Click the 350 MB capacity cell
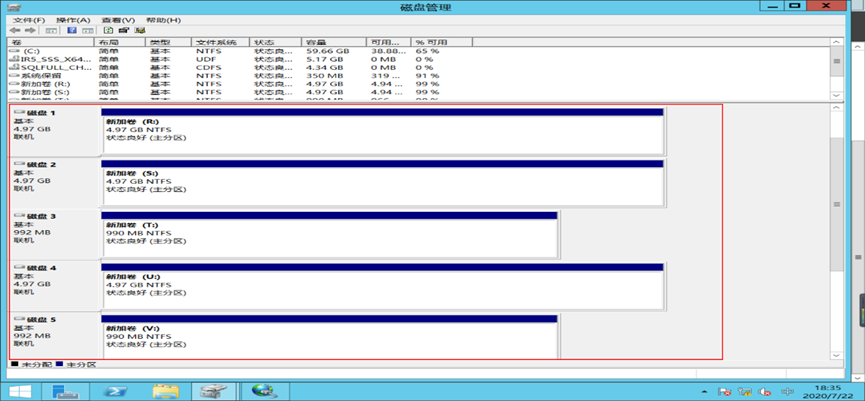This screenshot has height=401, width=865. click(x=322, y=76)
